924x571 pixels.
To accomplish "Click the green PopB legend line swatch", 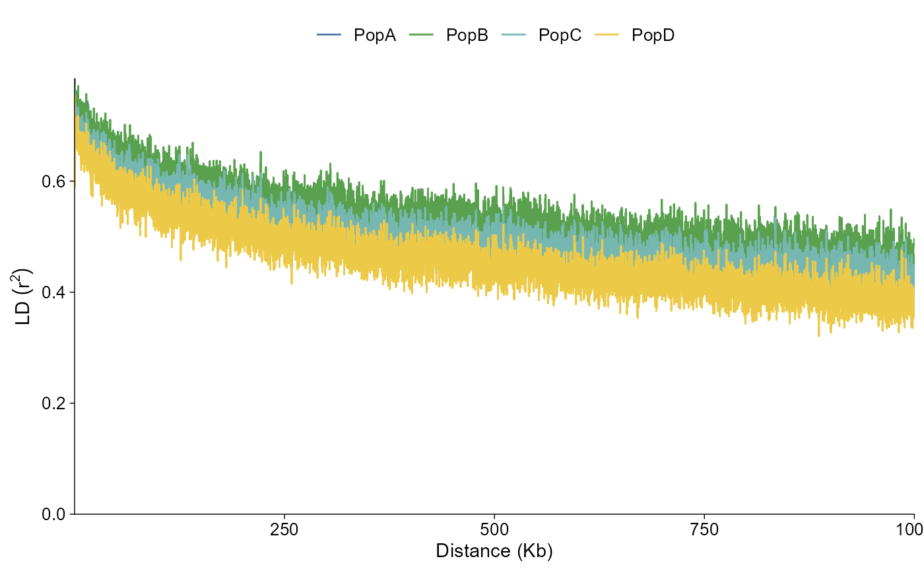I will click(x=422, y=36).
